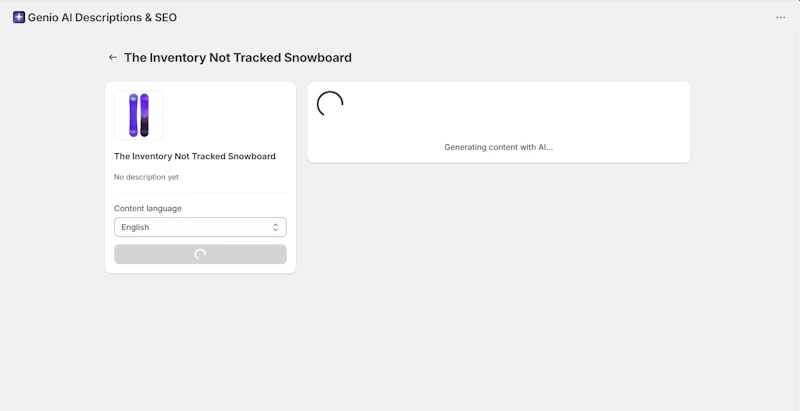
Task: Click the Content language label
Action: pyautogui.click(x=147, y=209)
